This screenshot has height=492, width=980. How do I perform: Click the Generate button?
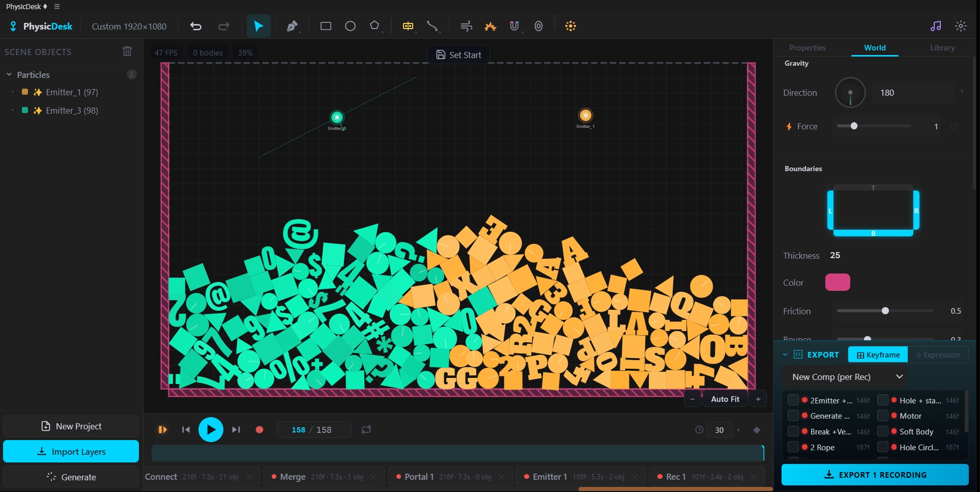coord(71,477)
